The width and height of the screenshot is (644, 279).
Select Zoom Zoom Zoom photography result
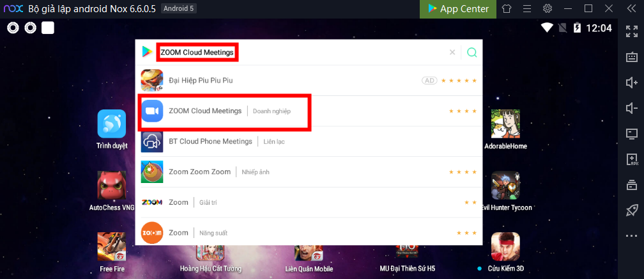click(x=309, y=172)
